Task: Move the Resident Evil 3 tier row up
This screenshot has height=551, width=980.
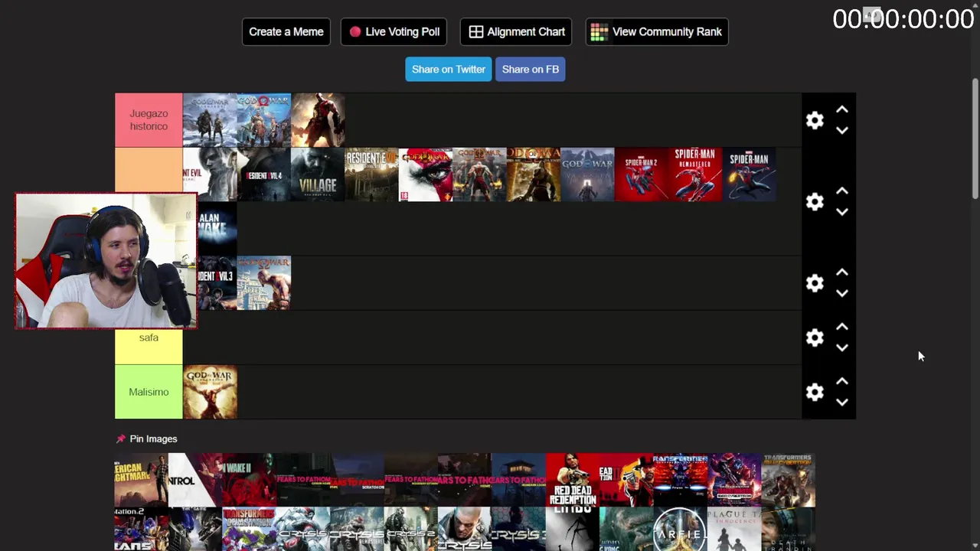Action: coord(842,272)
